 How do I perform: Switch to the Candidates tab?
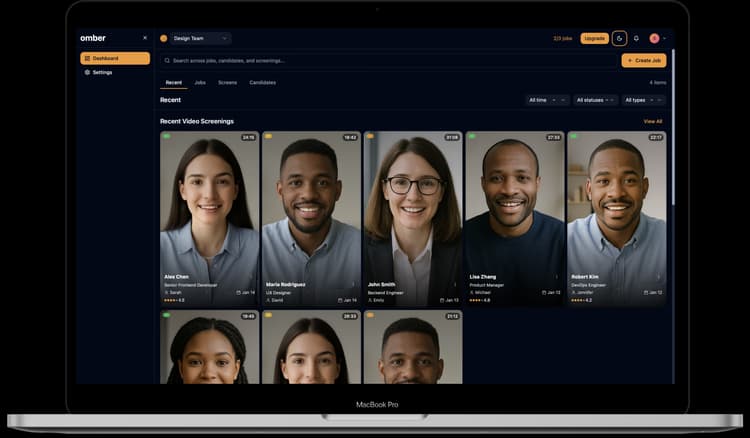click(x=262, y=82)
